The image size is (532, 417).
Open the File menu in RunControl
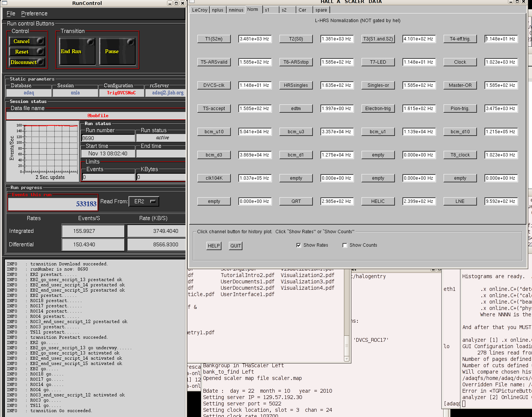11,13
